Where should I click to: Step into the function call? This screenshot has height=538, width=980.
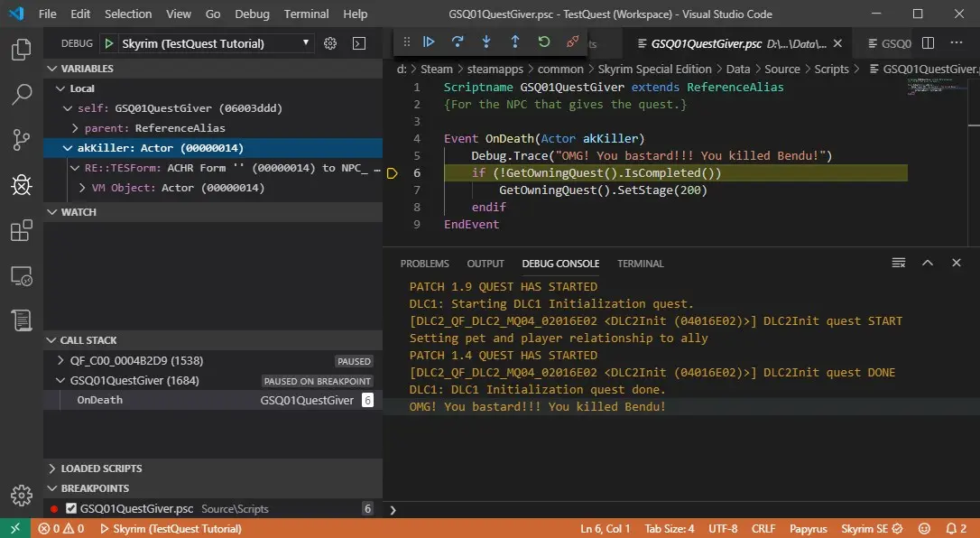click(x=486, y=42)
